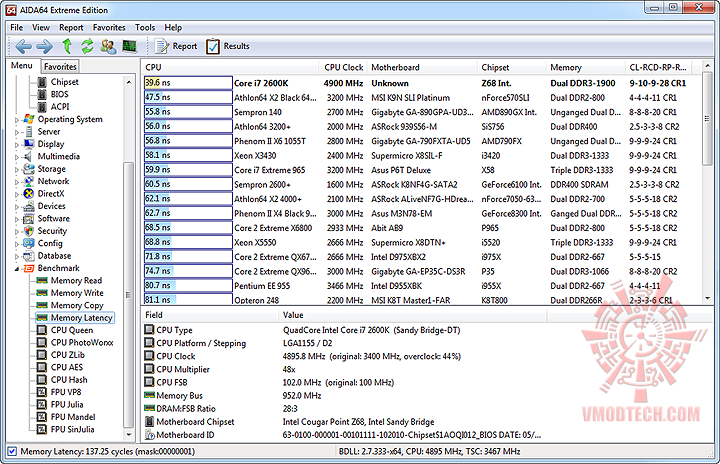Click the Back arrow toolbar icon
Viewport: 720px width, 464px height.
click(23, 46)
